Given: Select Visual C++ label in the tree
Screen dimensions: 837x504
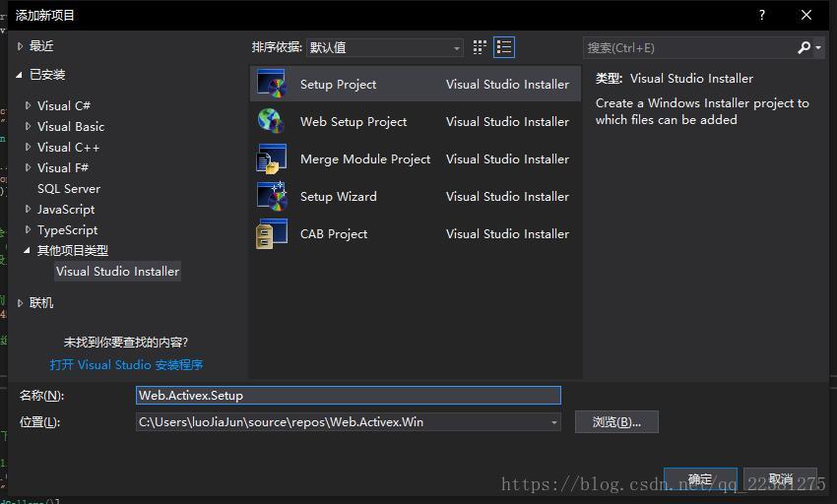Looking at the screenshot, I should click(x=68, y=148).
